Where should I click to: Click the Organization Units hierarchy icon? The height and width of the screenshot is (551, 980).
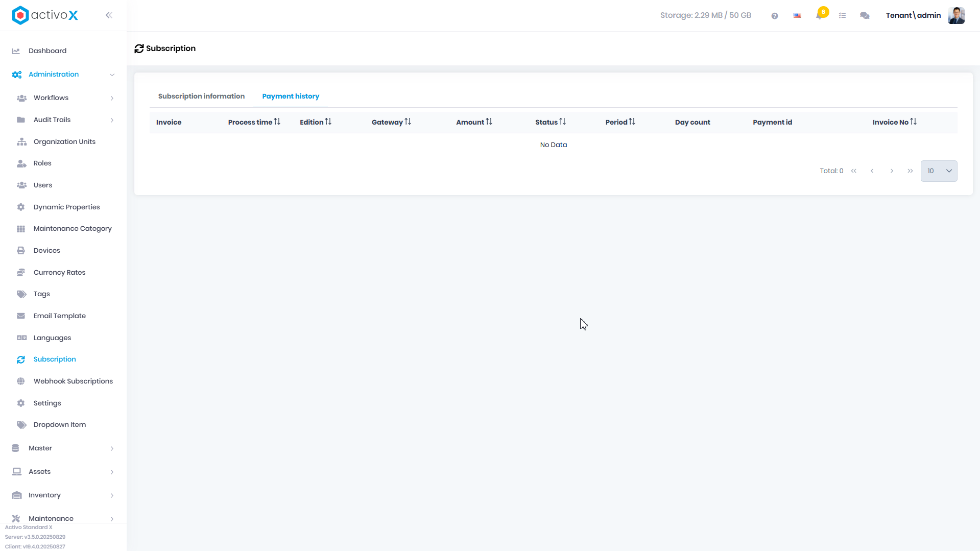[21, 142]
